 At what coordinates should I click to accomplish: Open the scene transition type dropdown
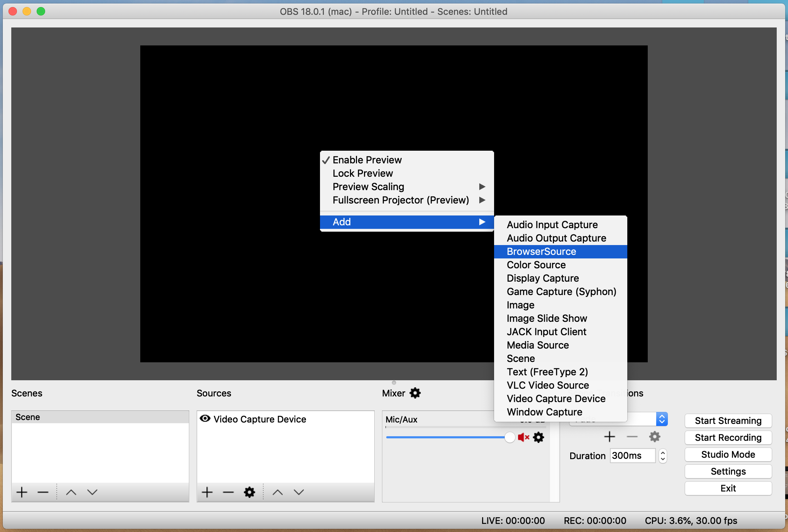[662, 419]
